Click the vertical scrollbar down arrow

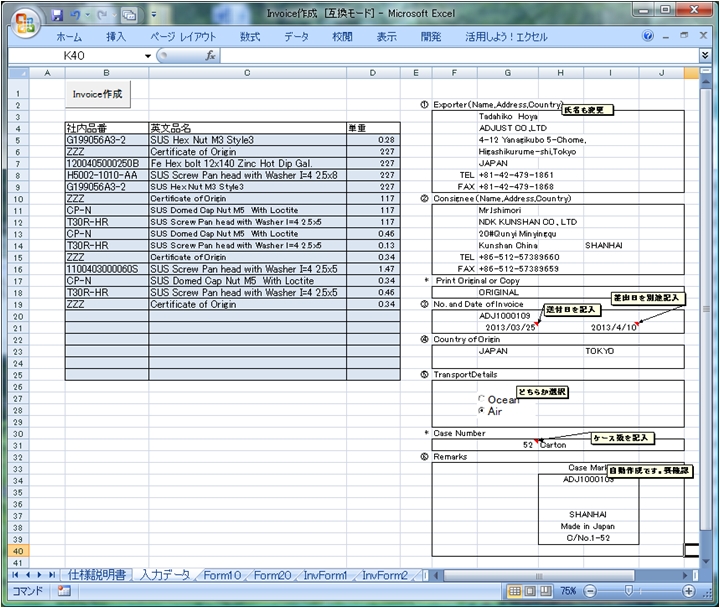click(x=705, y=562)
